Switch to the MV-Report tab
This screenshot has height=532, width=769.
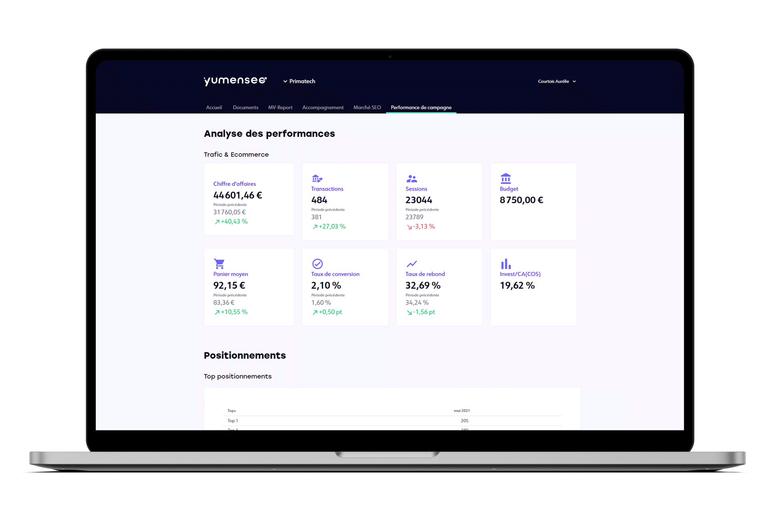point(280,107)
